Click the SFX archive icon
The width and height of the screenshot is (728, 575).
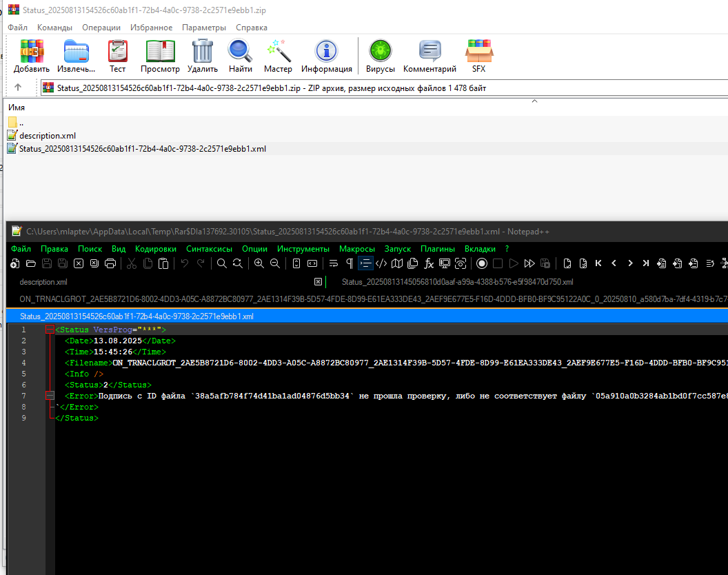click(x=478, y=51)
